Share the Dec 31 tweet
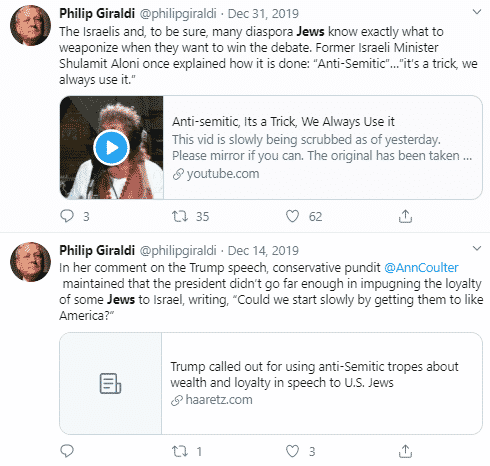The width and height of the screenshot is (490, 466). (405, 216)
